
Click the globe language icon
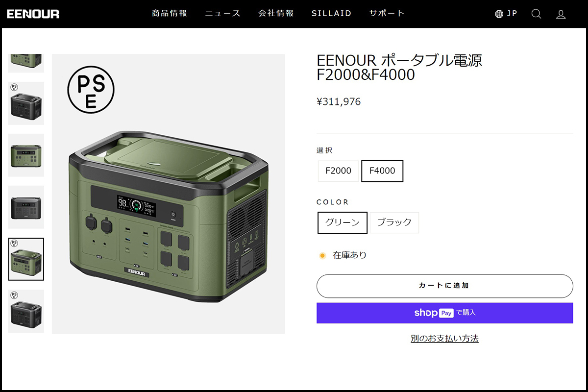(x=499, y=14)
